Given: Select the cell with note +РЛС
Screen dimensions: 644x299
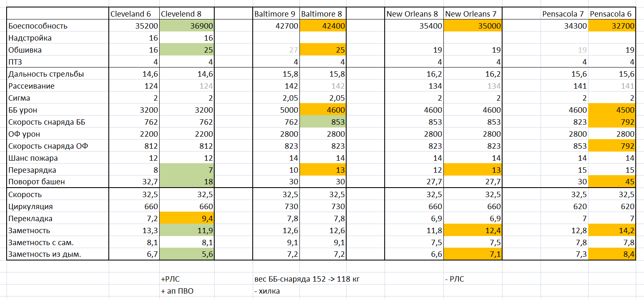Looking at the screenshot, I should coord(186,279).
